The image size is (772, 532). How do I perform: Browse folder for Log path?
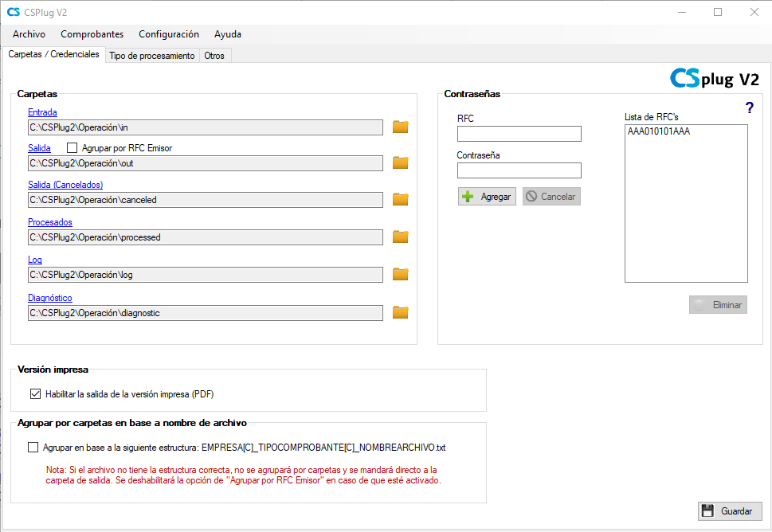coord(400,274)
